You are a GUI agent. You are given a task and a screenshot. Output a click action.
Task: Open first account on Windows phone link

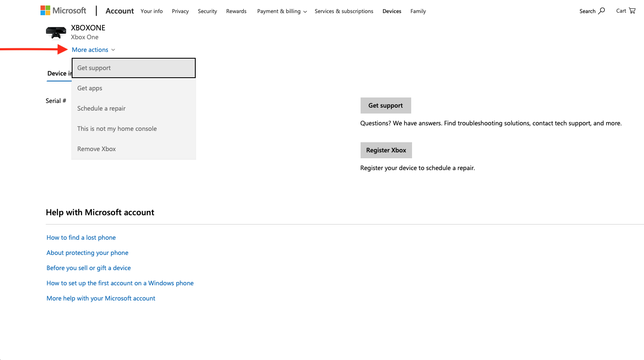click(x=120, y=283)
